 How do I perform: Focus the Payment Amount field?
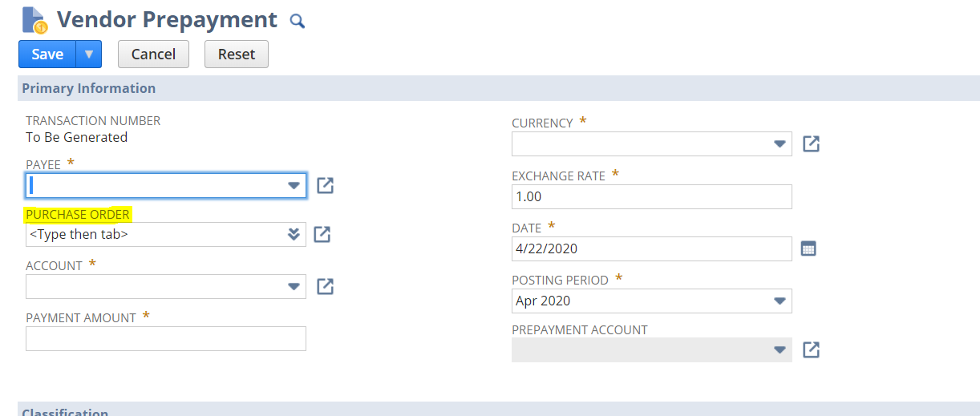click(x=165, y=338)
